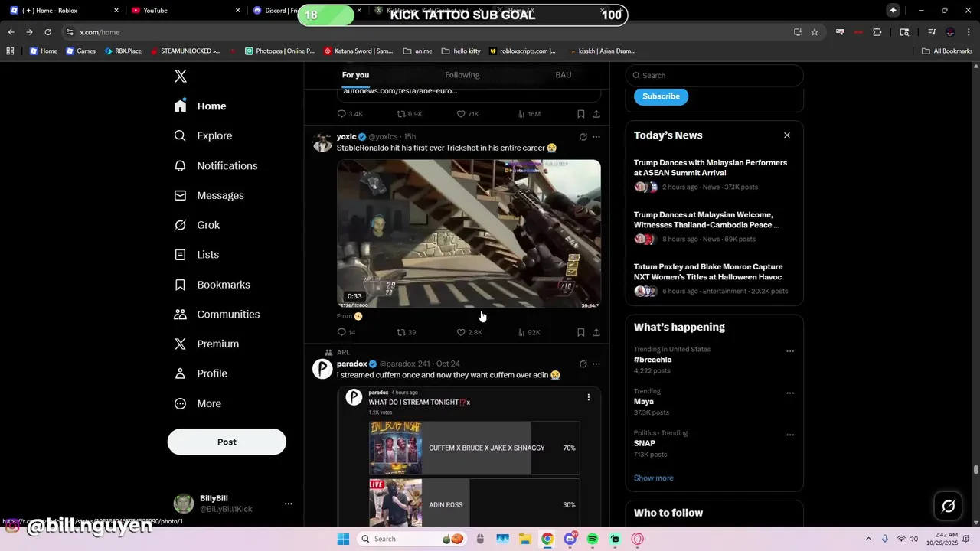Open Grok in X sidebar

(197, 225)
